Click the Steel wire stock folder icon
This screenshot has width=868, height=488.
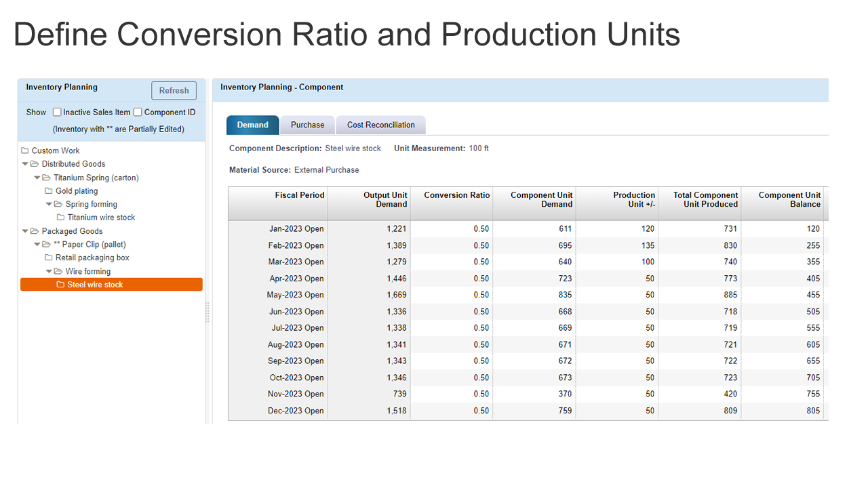coord(60,285)
